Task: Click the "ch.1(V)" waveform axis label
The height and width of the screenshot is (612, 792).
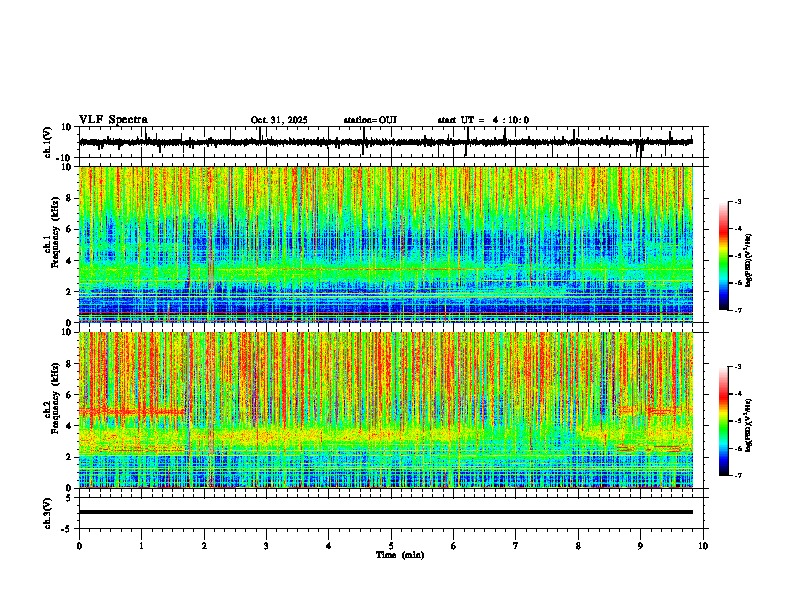Action: (x=48, y=142)
